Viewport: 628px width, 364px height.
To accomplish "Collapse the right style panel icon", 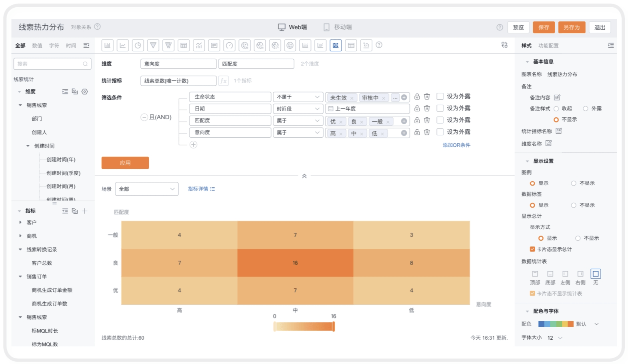I will coord(611,45).
